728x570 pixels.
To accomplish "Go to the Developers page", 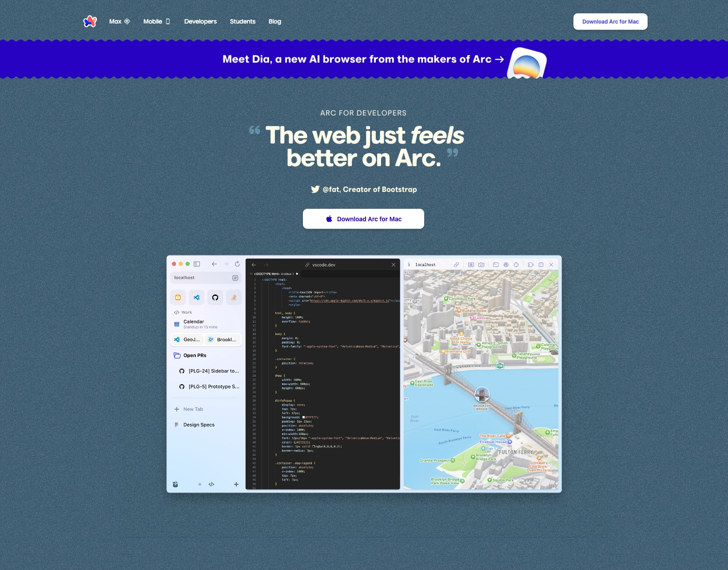I will (200, 21).
